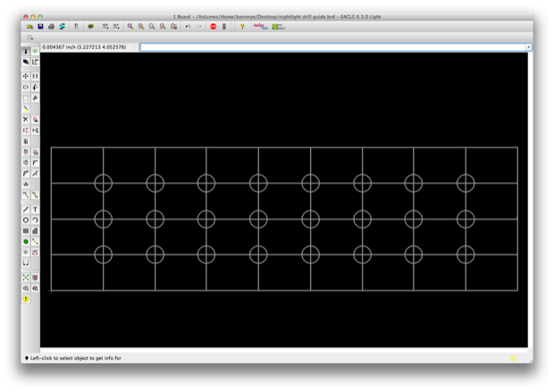
Task: Click the red Stop icon
Action: tap(213, 27)
